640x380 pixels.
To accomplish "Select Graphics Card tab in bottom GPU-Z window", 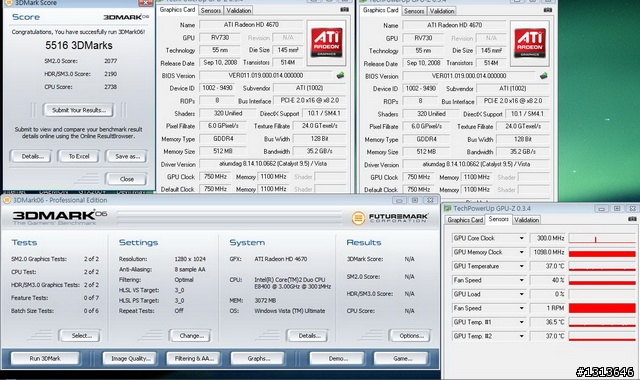I will tap(465, 220).
